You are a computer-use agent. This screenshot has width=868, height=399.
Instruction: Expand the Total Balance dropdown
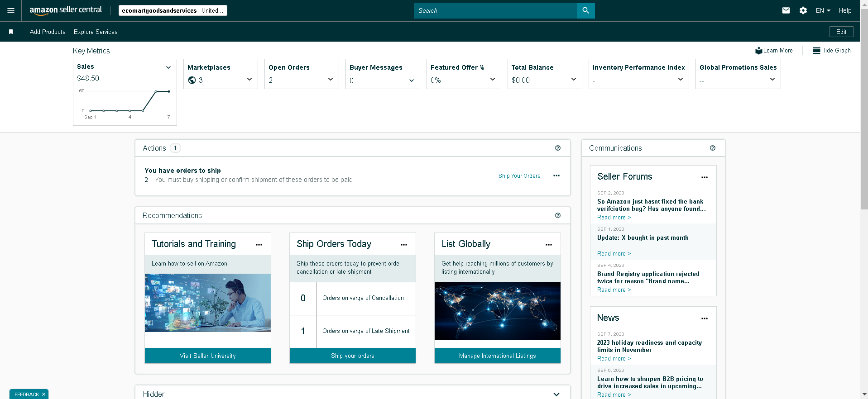[574, 80]
